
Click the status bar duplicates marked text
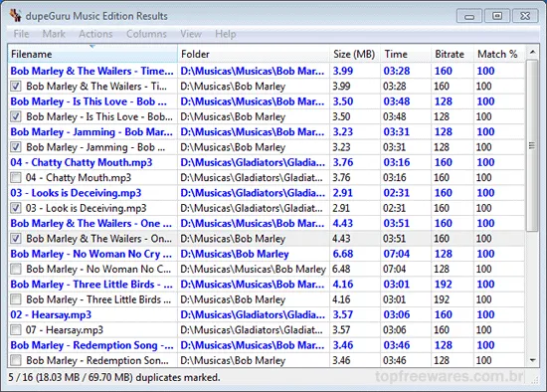point(114,377)
